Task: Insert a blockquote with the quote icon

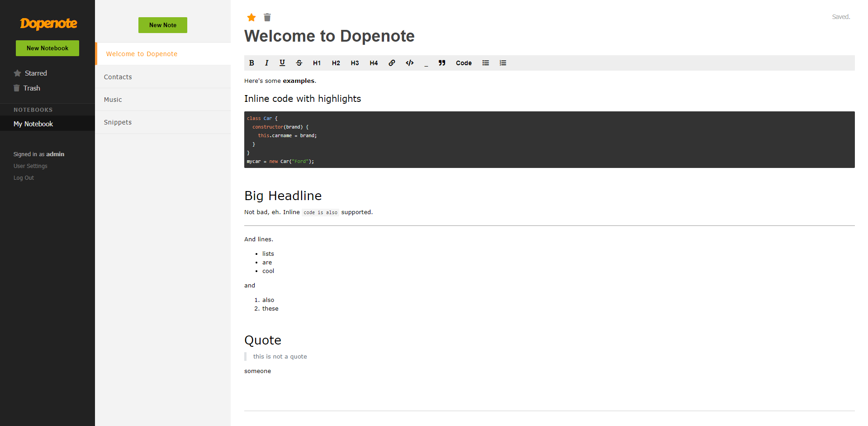Action: pyautogui.click(x=442, y=63)
